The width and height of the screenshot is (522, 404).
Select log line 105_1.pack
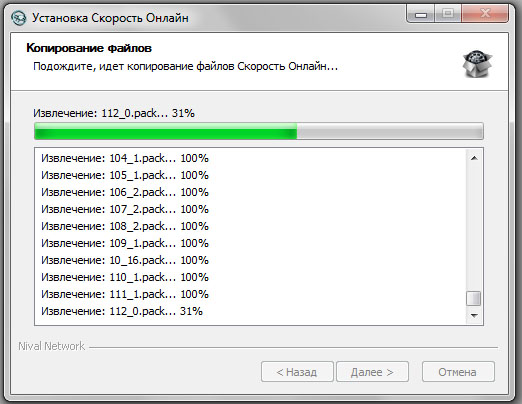(125, 175)
